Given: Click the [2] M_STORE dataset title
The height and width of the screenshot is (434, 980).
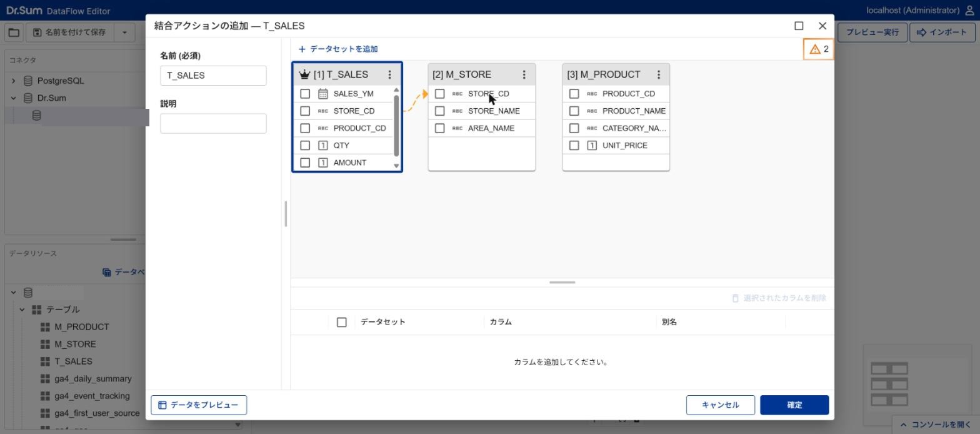Looking at the screenshot, I should click(x=462, y=74).
